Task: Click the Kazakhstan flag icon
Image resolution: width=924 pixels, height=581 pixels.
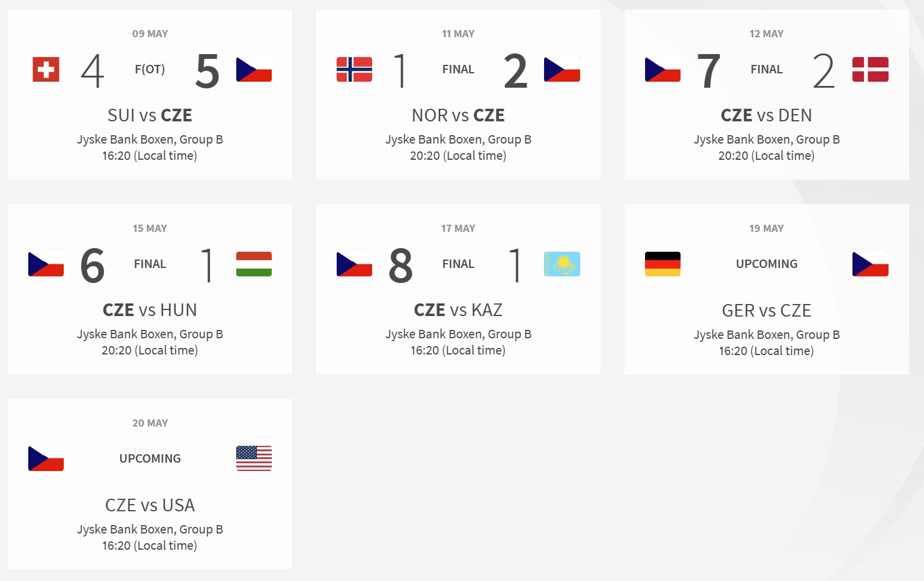Action: coord(561,264)
